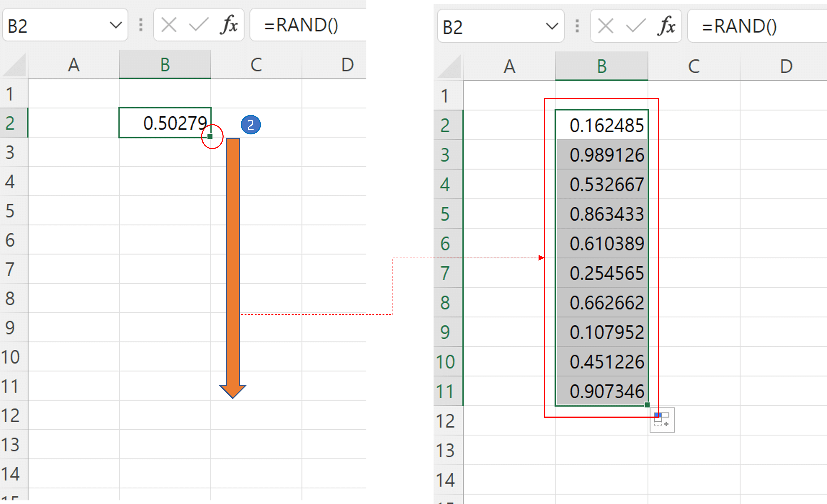The height and width of the screenshot is (504, 827).
Task: Select row 13 header in right sheet
Action: click(x=448, y=450)
